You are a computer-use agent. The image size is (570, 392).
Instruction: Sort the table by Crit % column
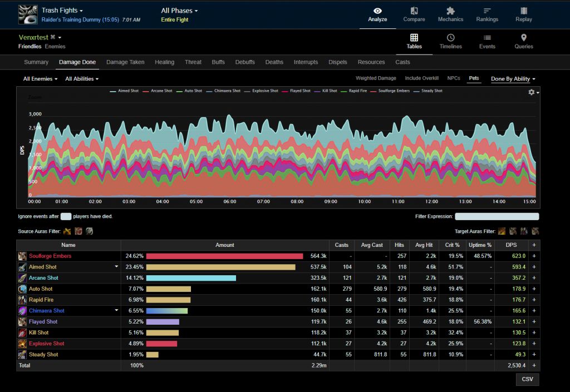[452, 245]
